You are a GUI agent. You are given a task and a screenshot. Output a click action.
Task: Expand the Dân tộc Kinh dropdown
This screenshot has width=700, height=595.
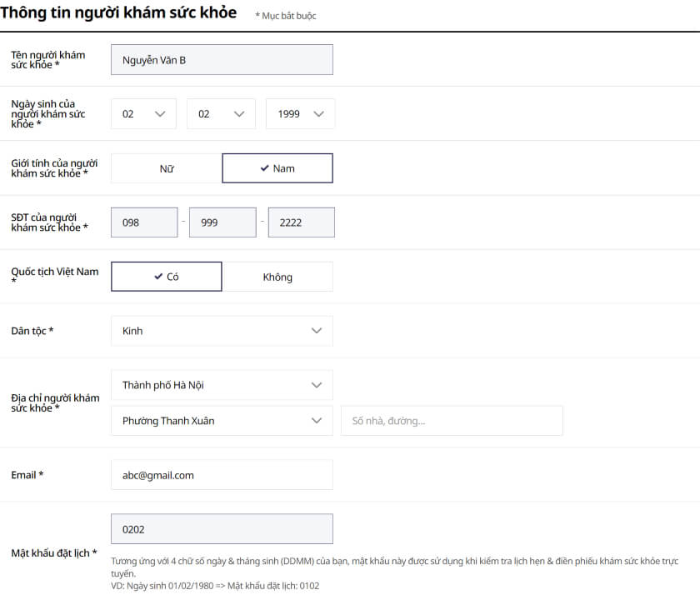(x=222, y=331)
